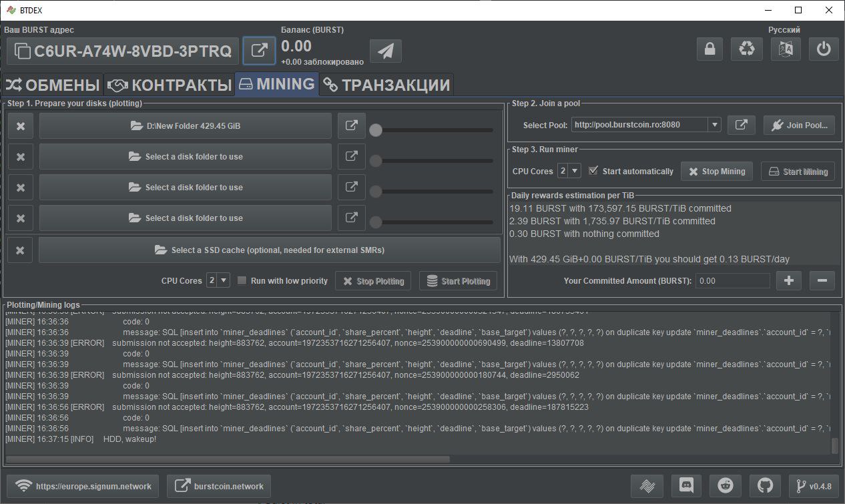Viewport: 845px width, 504px height.
Task: Open the GitHub icon
Action: (764, 486)
